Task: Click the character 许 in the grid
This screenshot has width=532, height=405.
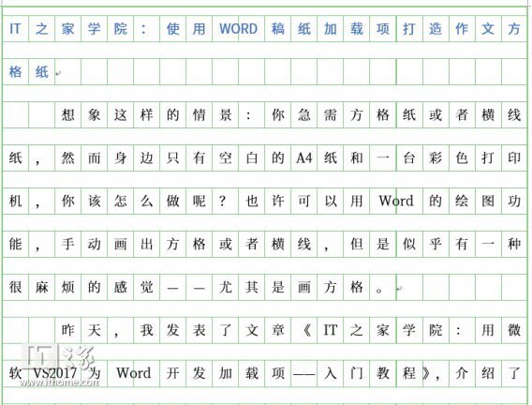Action: pyautogui.click(x=278, y=201)
